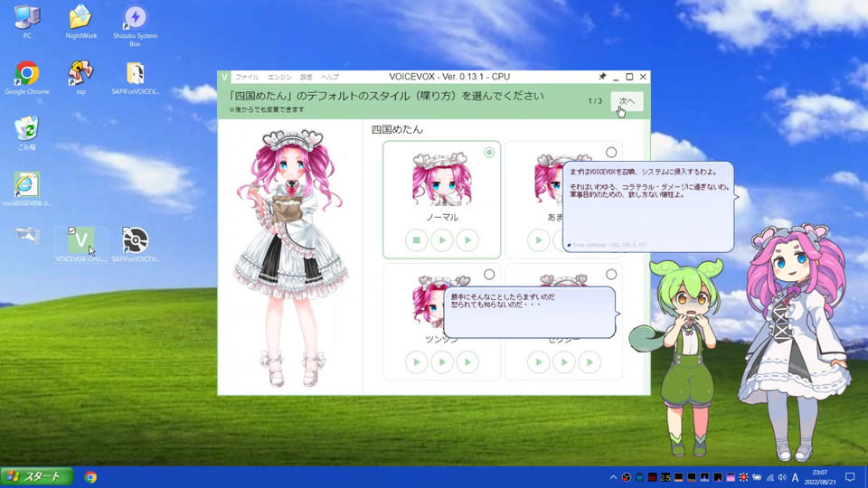Select the あまあま style radio button
The width and height of the screenshot is (868, 488).
[x=610, y=152]
